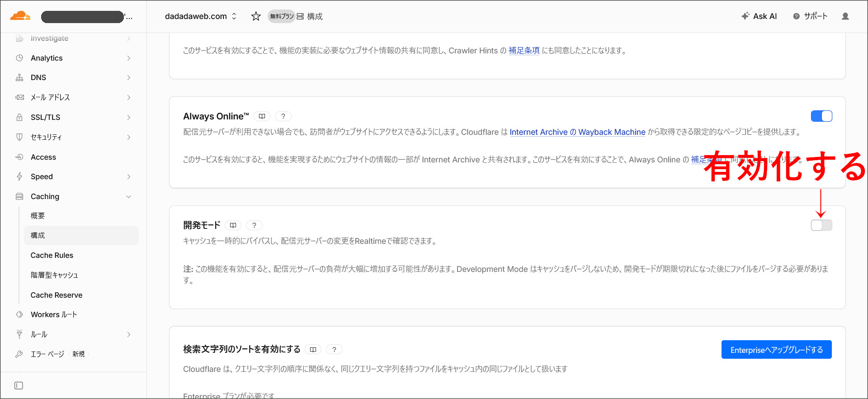Screen dimensions: 868x399
Task: Disable the Always Online toggle
Action: pyautogui.click(x=821, y=116)
